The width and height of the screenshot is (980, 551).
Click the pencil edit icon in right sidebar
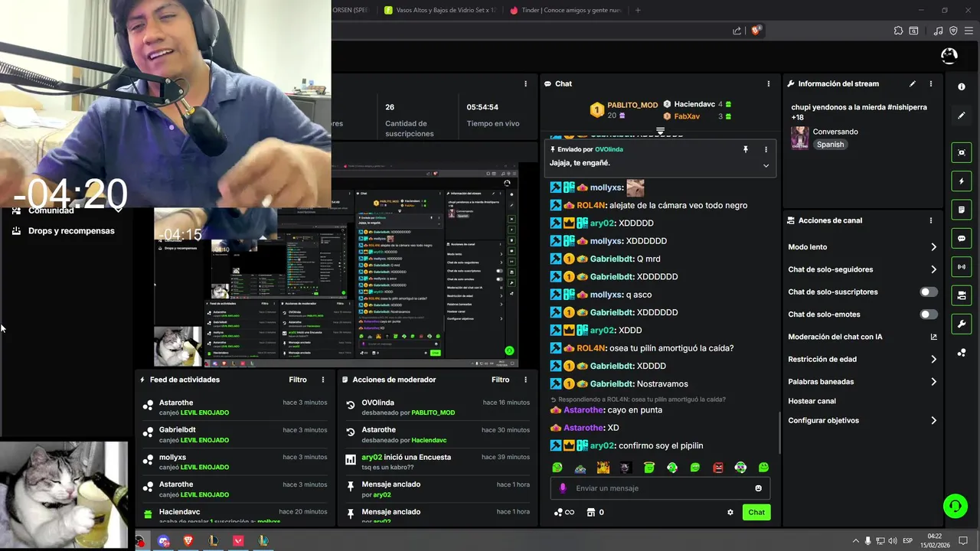962,116
